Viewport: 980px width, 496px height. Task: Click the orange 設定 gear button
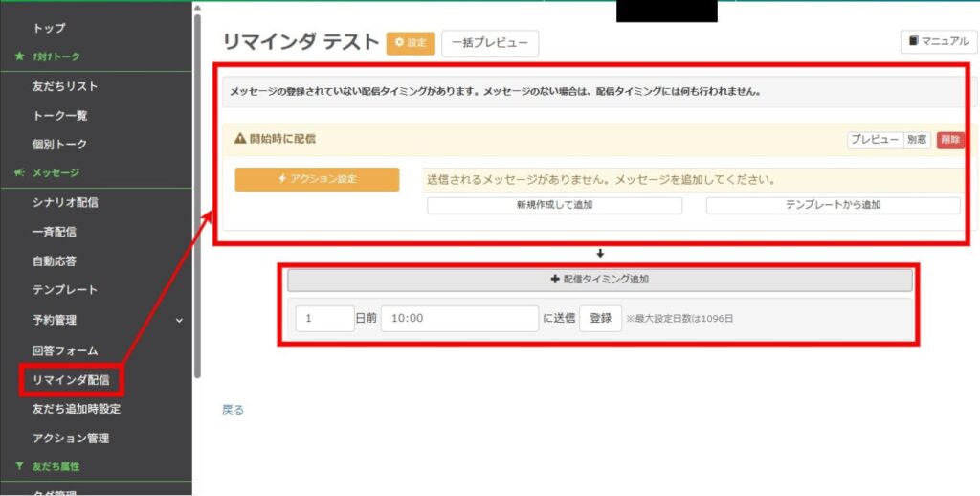[x=411, y=43]
